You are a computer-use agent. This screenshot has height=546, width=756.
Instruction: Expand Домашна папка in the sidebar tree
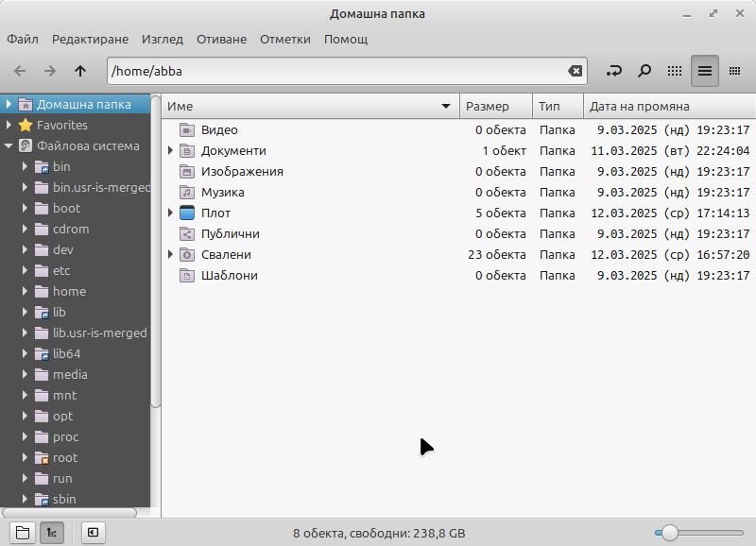click(x=9, y=104)
